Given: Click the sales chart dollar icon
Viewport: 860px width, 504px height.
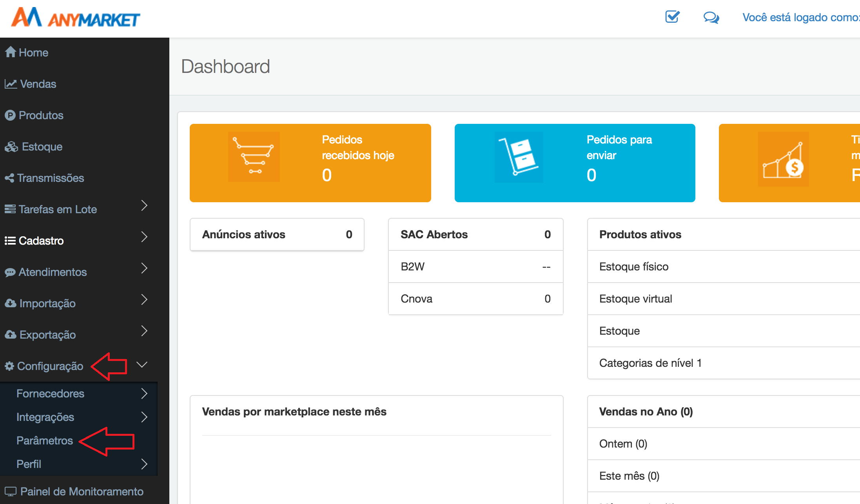Looking at the screenshot, I should [783, 160].
